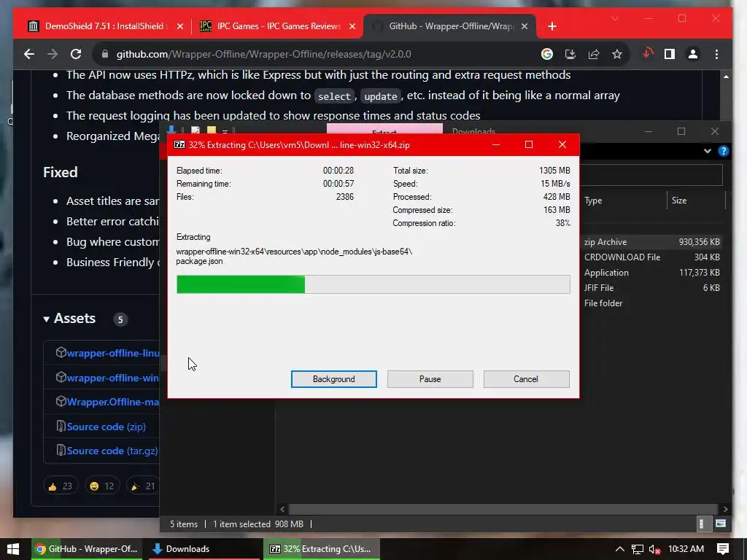Open Explorer Help question mark icon

[723, 151]
